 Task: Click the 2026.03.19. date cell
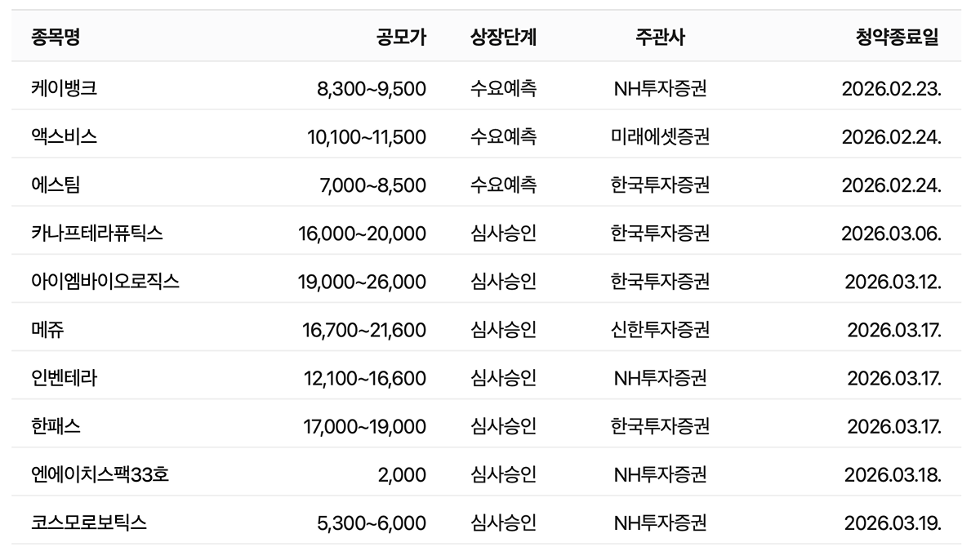[893, 522]
